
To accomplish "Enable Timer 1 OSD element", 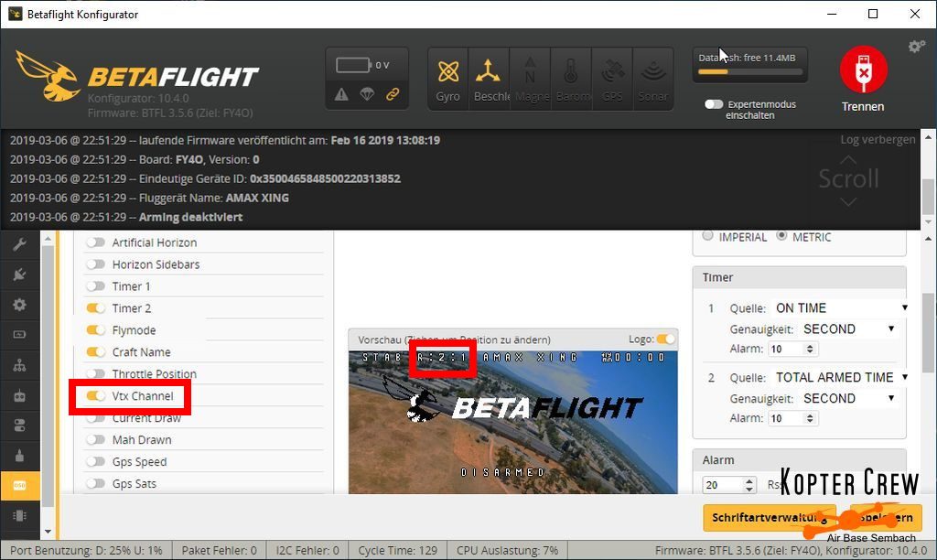I will (95, 286).
